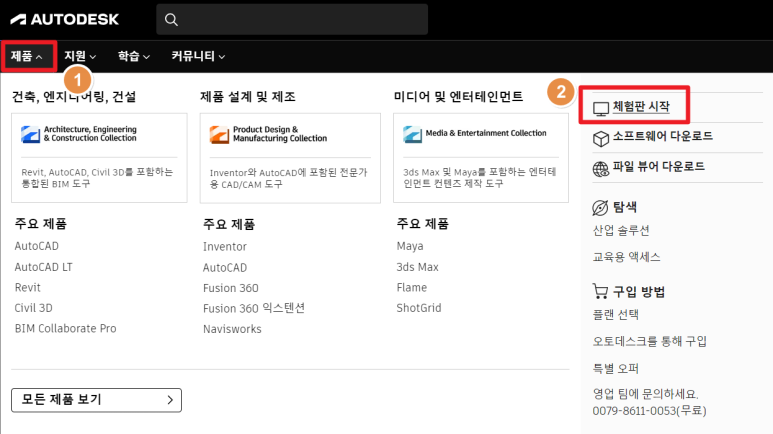The image size is (773, 434).
Task: Open the BIM Collaborate Pro link
Action: [66, 328]
